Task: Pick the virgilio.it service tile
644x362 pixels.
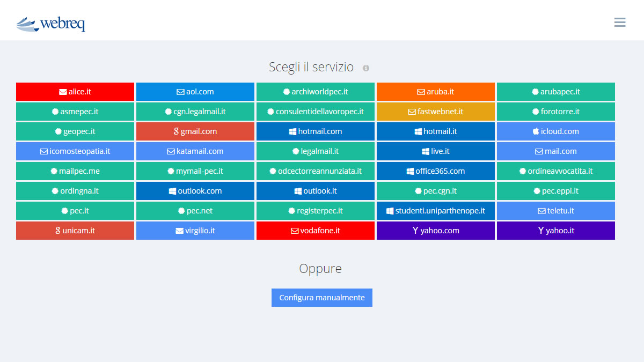Action: point(195,231)
